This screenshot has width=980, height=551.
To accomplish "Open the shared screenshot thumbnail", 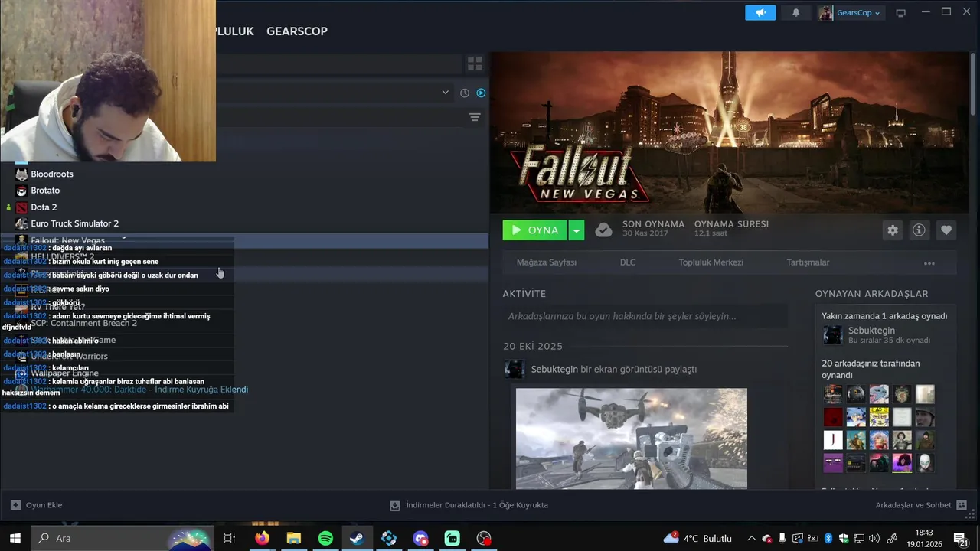I will coord(632,439).
